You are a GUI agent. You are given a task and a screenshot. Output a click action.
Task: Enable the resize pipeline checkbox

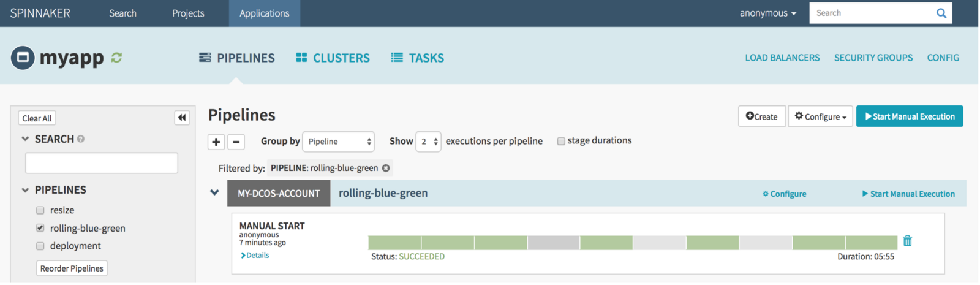[40, 210]
